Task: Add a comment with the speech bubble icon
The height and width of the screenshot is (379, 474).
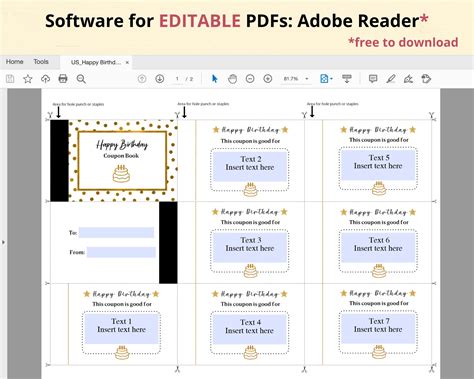Action: [373, 79]
